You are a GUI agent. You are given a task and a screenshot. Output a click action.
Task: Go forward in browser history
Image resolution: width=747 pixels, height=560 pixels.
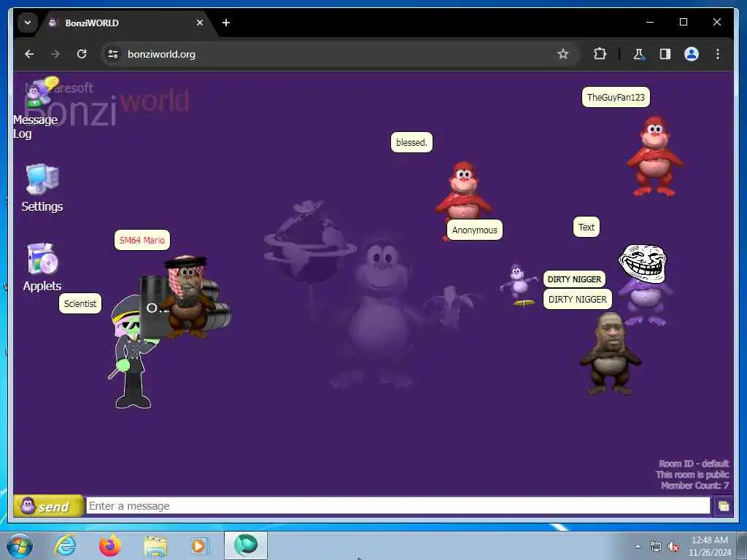pyautogui.click(x=55, y=54)
